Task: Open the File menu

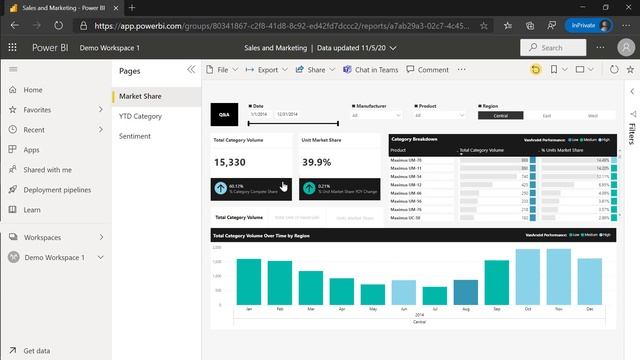Action: click(x=222, y=70)
